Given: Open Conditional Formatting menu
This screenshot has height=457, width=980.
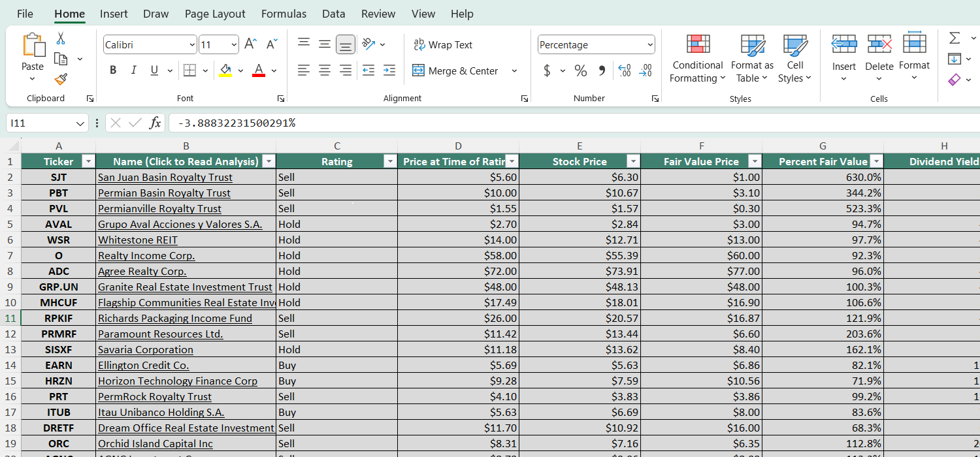Looking at the screenshot, I should tap(698, 59).
